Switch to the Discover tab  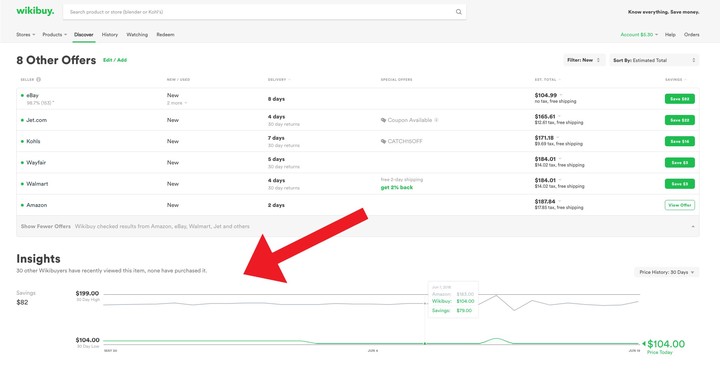84,34
